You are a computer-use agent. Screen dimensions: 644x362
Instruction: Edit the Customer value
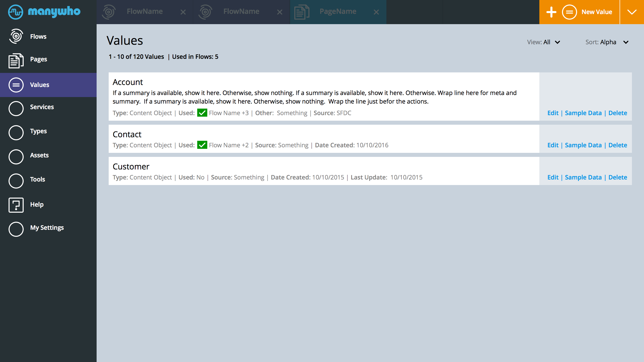coord(553,177)
